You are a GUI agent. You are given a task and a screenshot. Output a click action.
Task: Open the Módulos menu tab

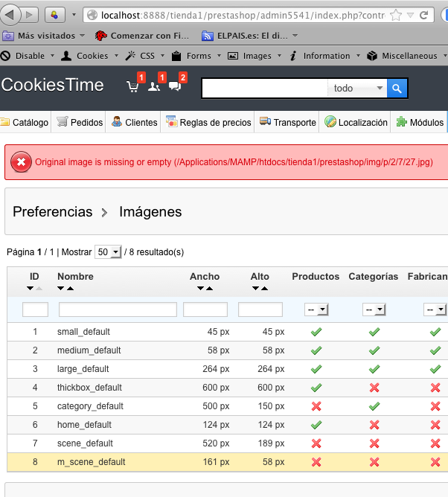coord(420,122)
